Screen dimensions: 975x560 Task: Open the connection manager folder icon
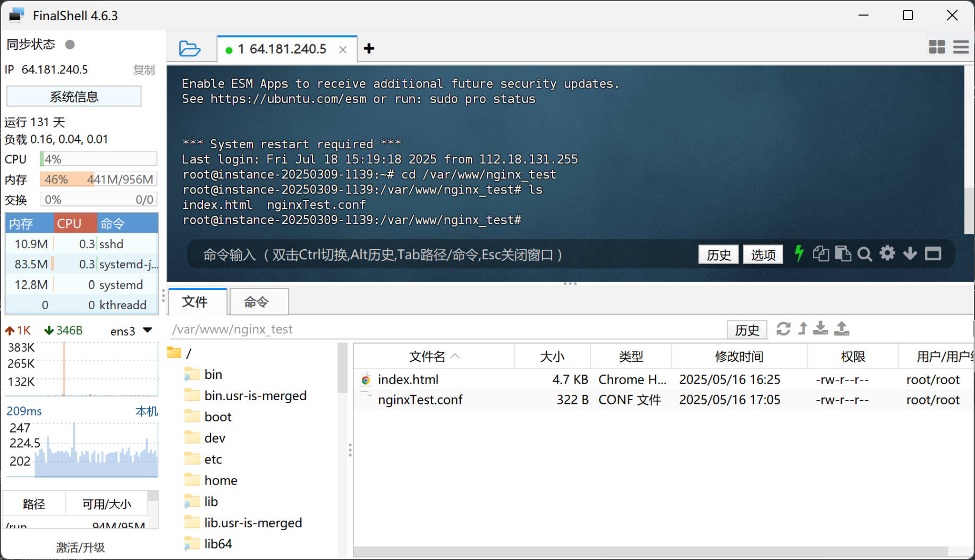pyautogui.click(x=189, y=49)
